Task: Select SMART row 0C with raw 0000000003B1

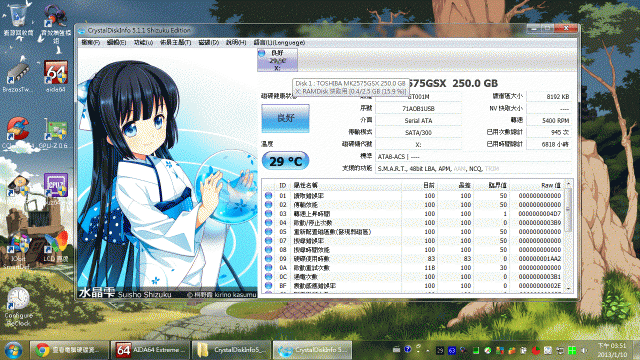Action: coord(413,277)
